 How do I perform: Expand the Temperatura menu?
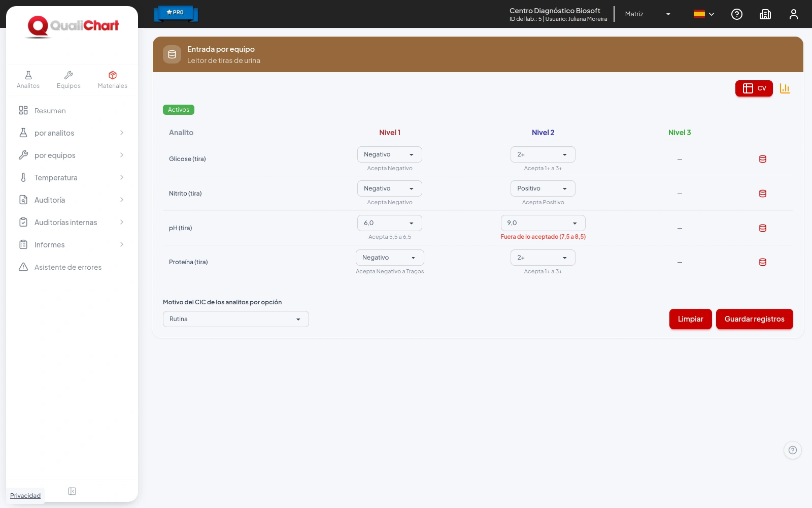(x=72, y=178)
